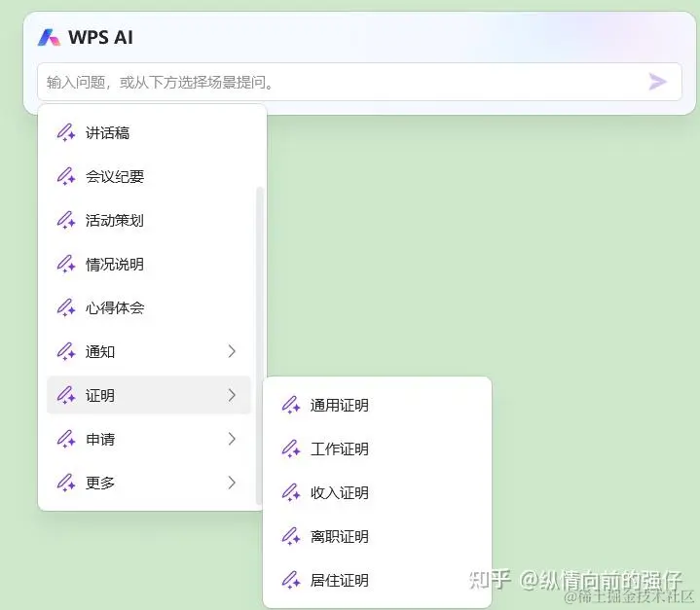Choose 工作证明 in the submenu

tap(340, 449)
